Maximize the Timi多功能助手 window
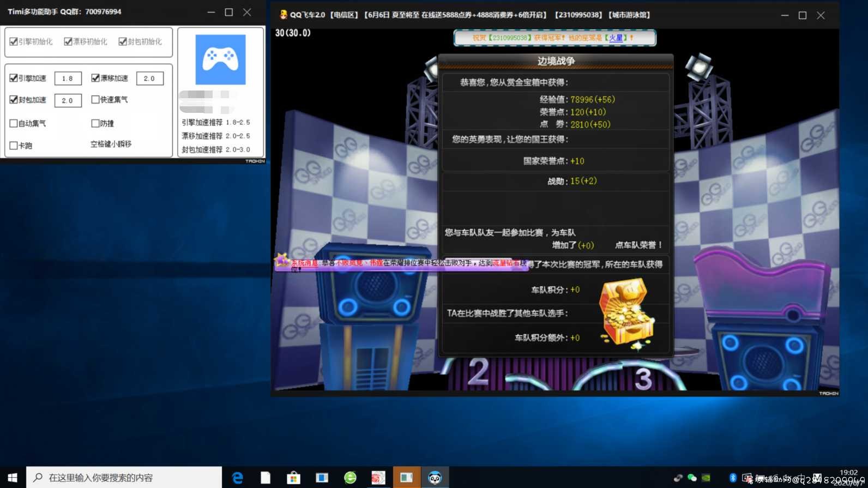 (229, 12)
